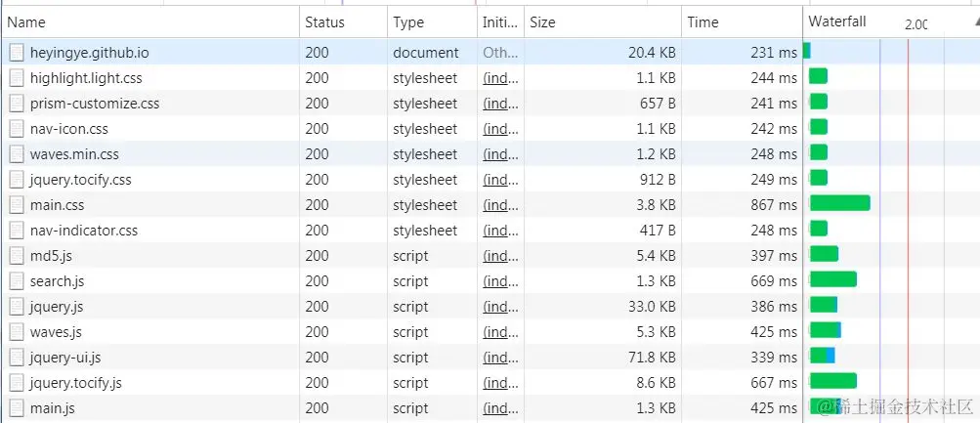This screenshot has width=980, height=423.
Task: Open initiator link of waves.min.css row
Action: (x=500, y=154)
